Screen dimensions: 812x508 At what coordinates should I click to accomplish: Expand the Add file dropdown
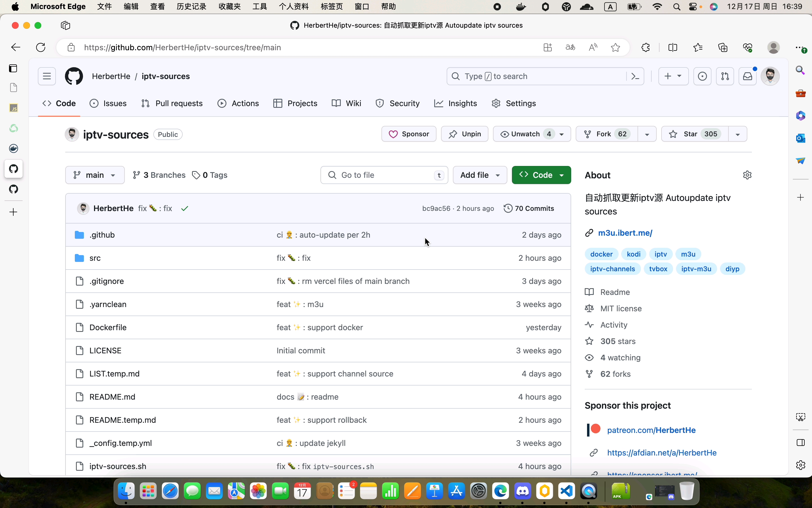(x=480, y=175)
